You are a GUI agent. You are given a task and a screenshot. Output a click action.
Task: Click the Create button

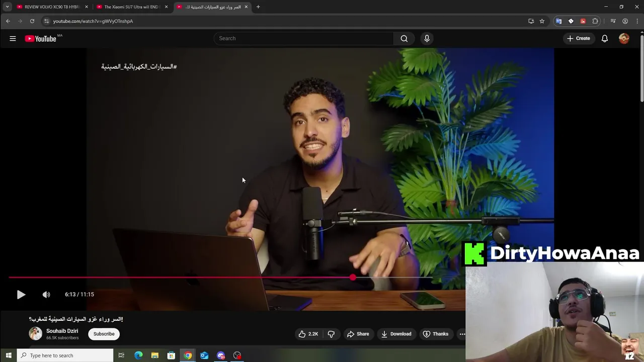(579, 38)
